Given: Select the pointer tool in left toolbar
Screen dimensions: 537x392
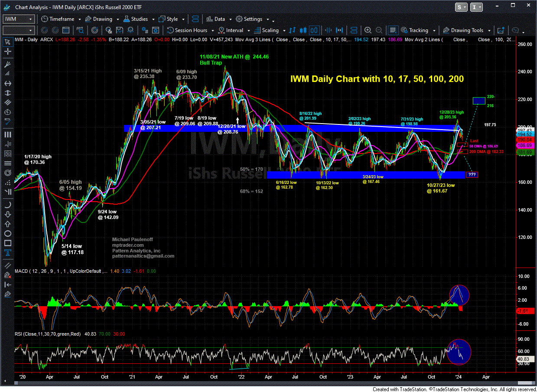Looking at the screenshot, I should pyautogui.click(x=7, y=42).
